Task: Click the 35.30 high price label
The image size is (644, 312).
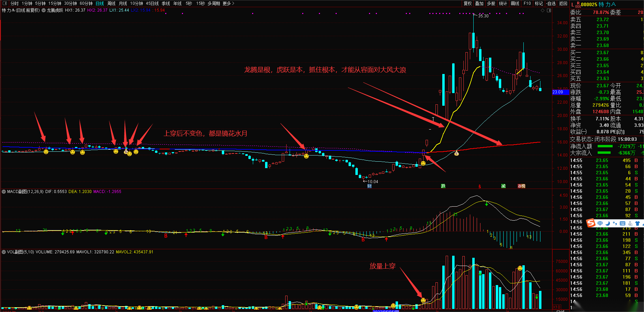Action: pyautogui.click(x=483, y=16)
